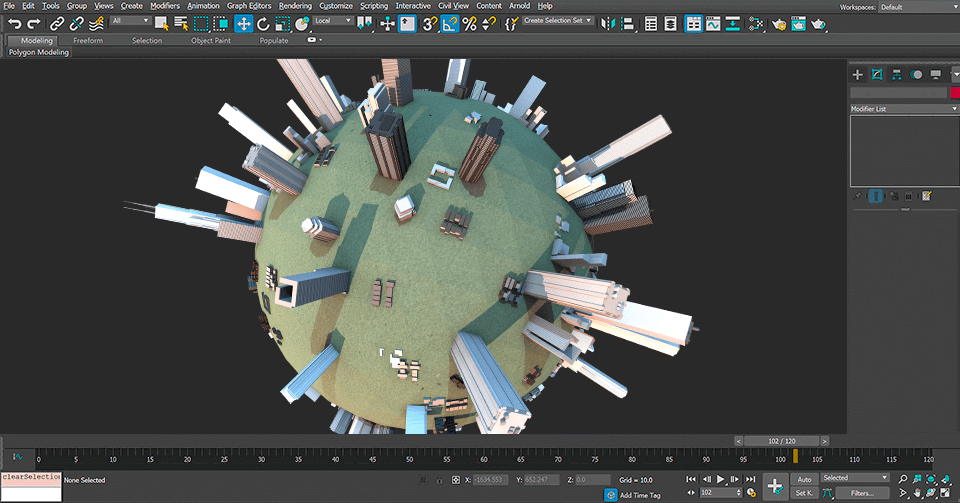Click the Select and Place tool icon
Viewport: 960px width, 503px height.
coord(302,24)
